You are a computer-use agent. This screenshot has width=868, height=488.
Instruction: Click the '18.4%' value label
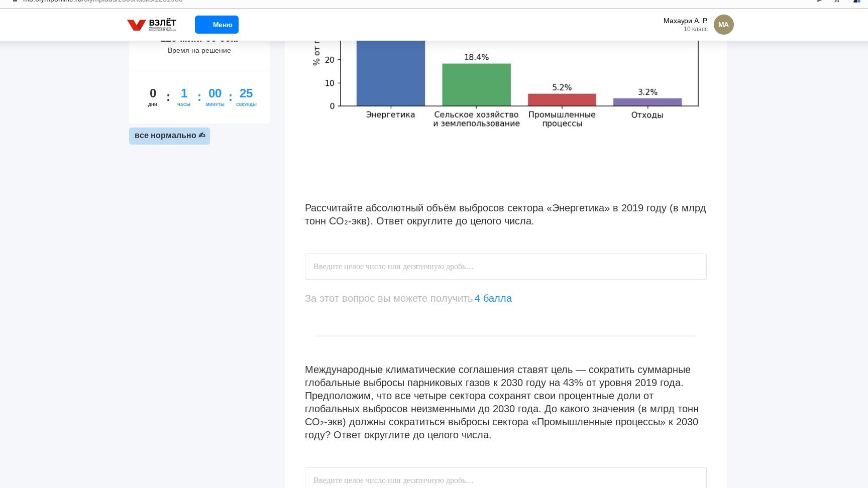pyautogui.click(x=476, y=57)
